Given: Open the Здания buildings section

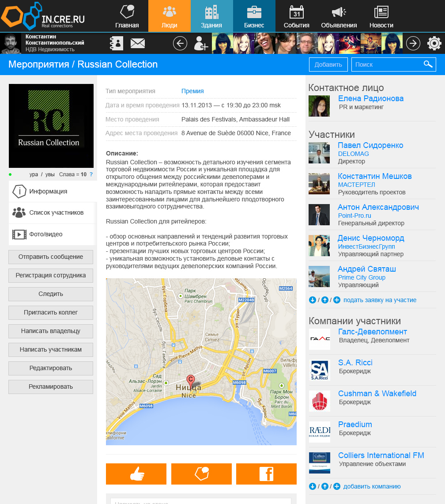Looking at the screenshot, I should tap(212, 16).
